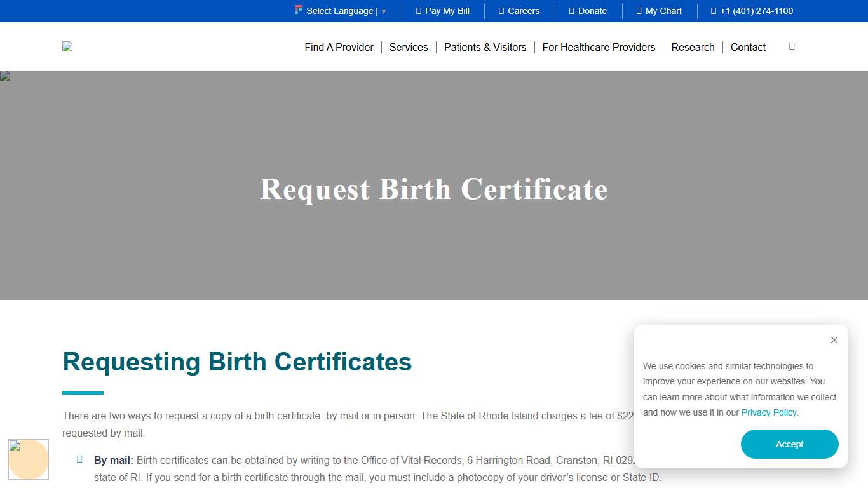Select the Research menu item
The width and height of the screenshot is (868, 488).
(693, 47)
